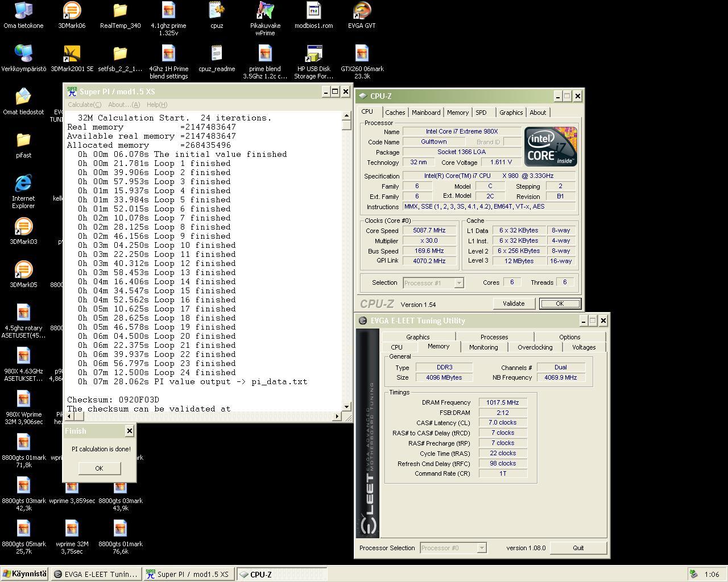Click Super PI vertical scrollbar up arrow
Screen dimensions: 728x582
coord(346,116)
